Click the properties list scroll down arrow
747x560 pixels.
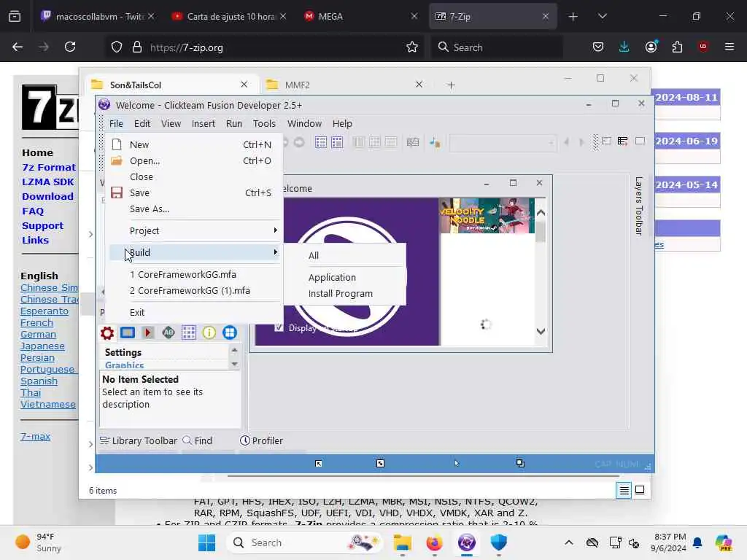tap(234, 365)
